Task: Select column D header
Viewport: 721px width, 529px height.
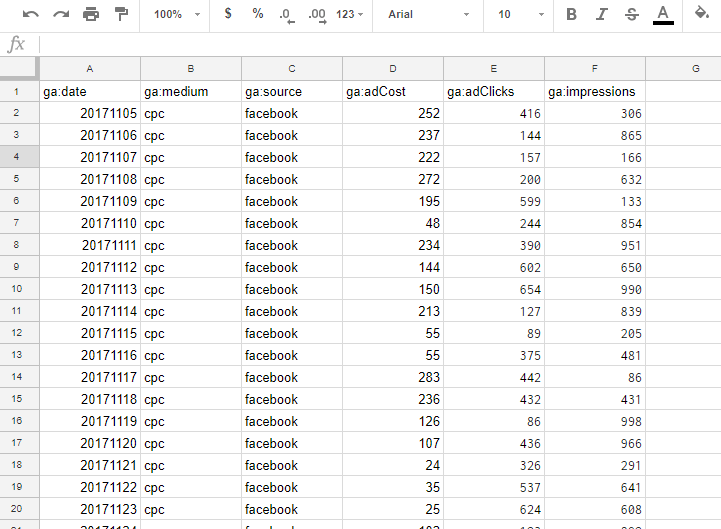Action: pos(393,69)
